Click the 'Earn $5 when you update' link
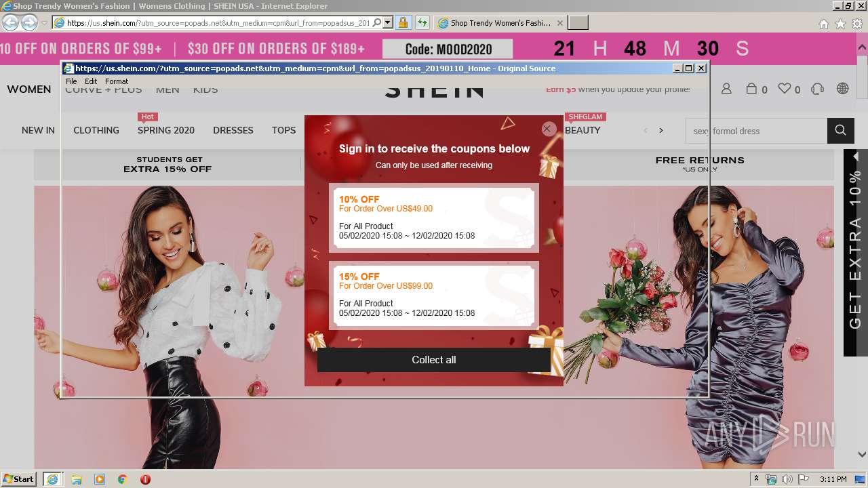This screenshot has height=488, width=868. 618,89
